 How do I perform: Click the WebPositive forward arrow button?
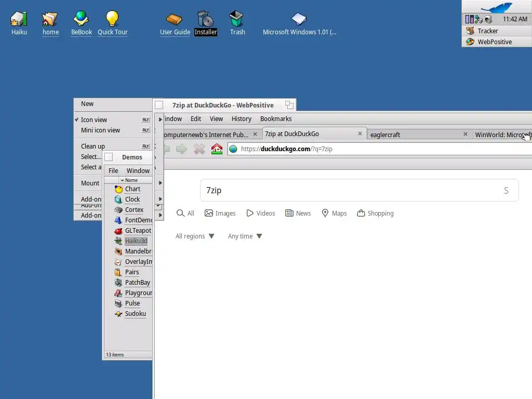click(181, 149)
